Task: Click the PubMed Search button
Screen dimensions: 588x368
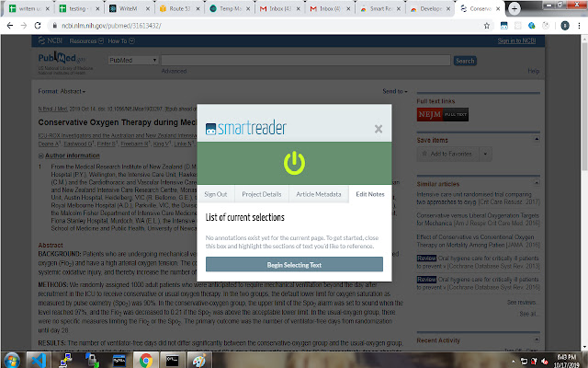Action: 465,61
